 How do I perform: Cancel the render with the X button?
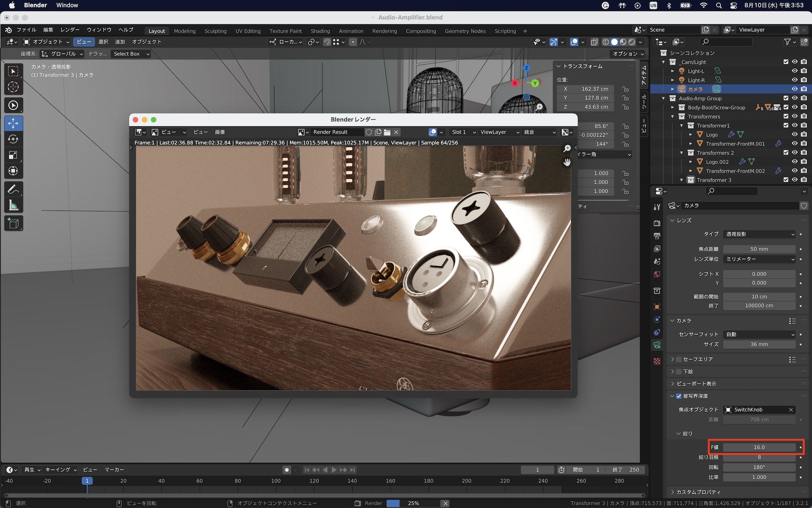(x=445, y=503)
